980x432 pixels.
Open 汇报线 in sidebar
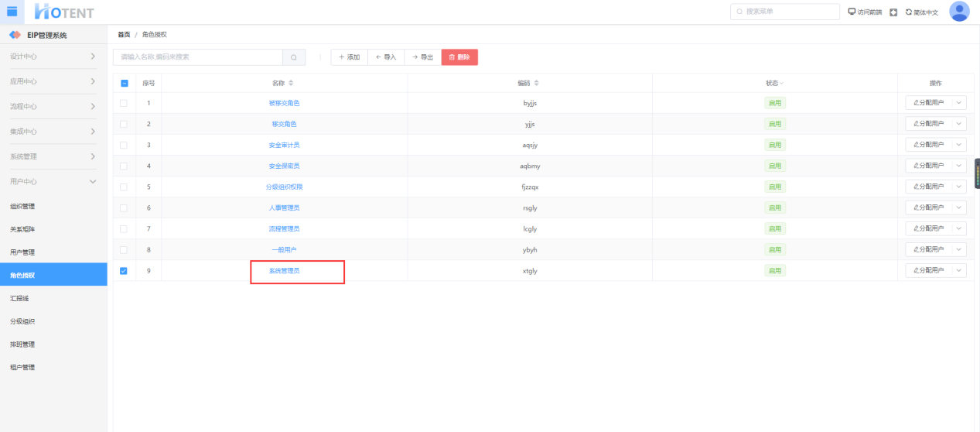coord(53,298)
